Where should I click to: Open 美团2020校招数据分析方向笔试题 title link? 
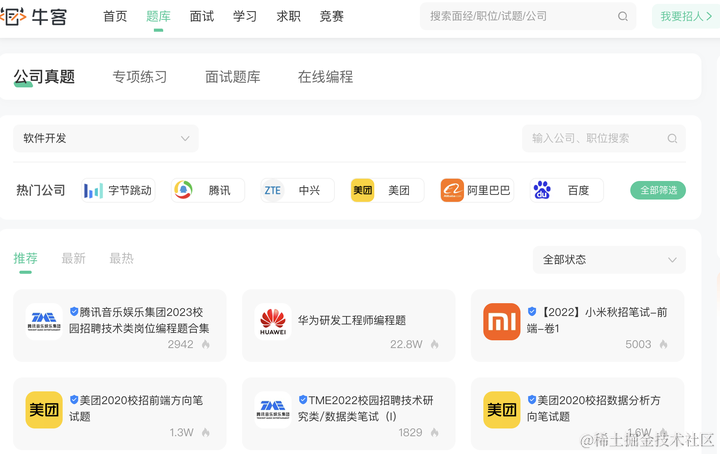click(x=594, y=408)
